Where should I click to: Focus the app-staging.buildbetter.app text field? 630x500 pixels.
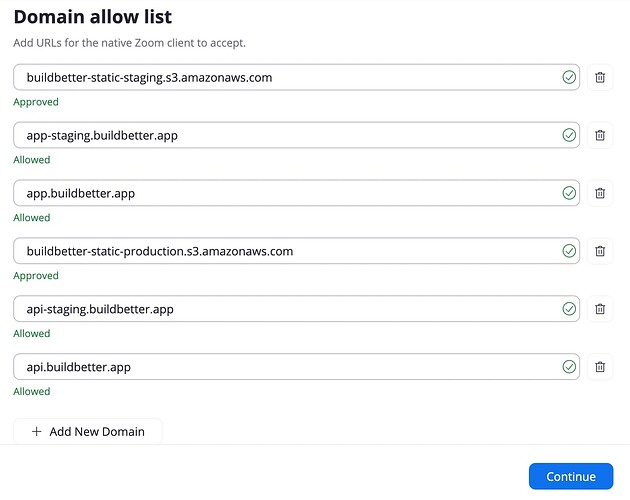280,135
